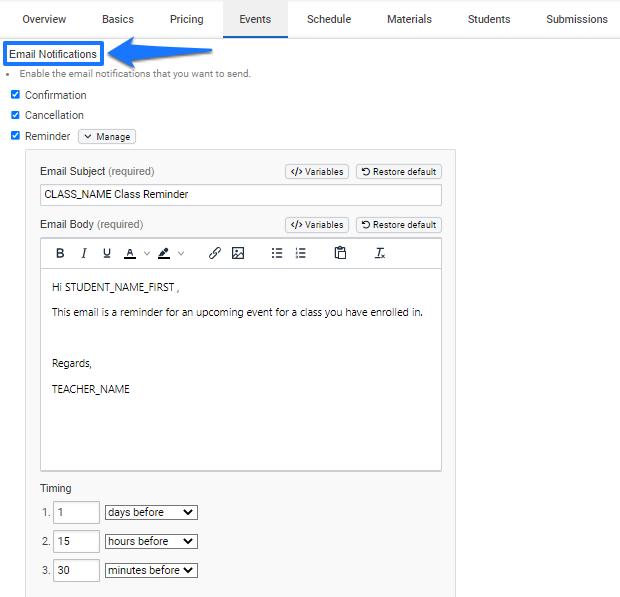Open the Overview tab
Screen dimensions: 620x597
tap(44, 19)
